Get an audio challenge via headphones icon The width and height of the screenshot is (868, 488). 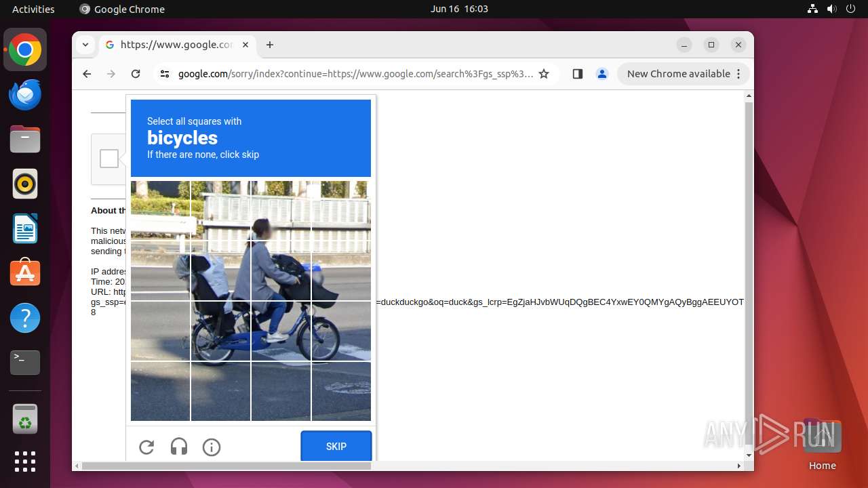click(x=179, y=447)
